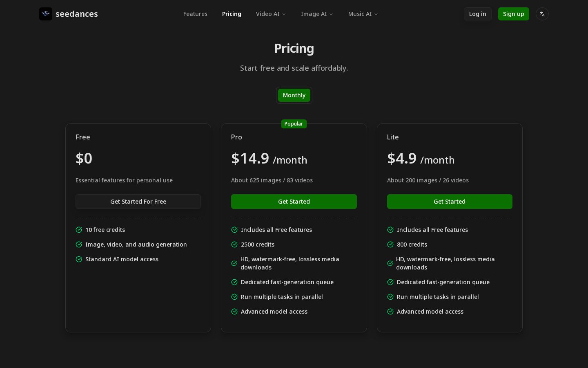Expand the Video AI dropdown
The width and height of the screenshot is (588, 368).
point(271,14)
